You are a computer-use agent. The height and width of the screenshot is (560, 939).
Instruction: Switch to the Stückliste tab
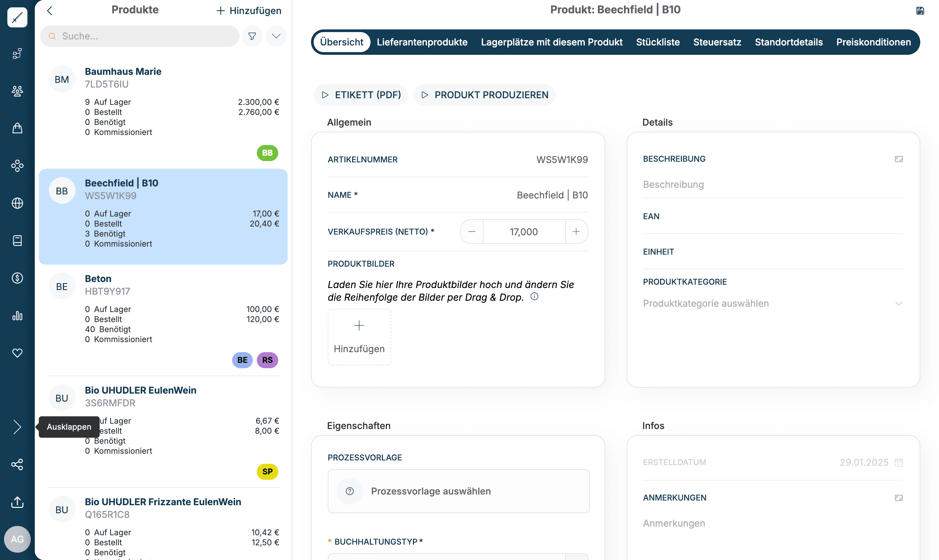657,42
